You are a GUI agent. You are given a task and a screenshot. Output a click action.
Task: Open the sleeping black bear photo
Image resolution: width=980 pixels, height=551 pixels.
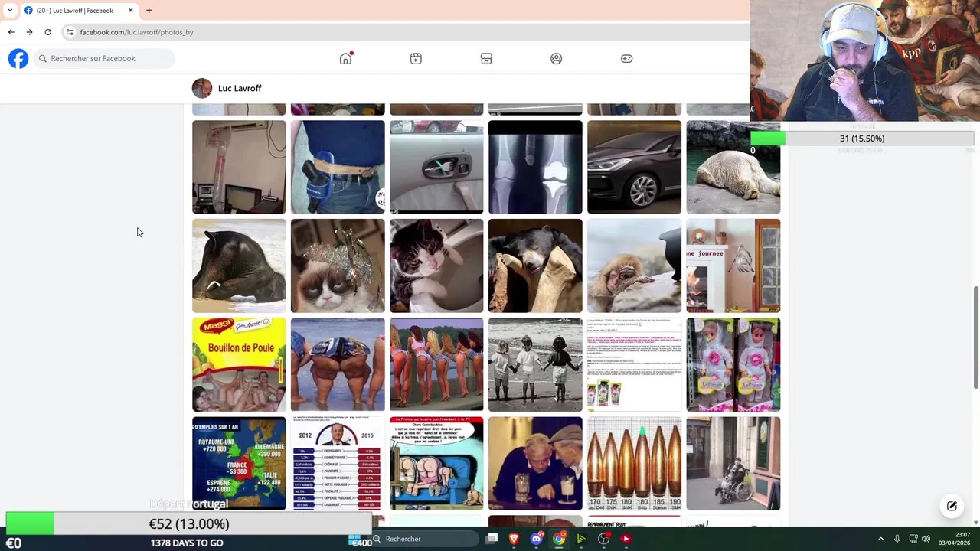click(535, 266)
